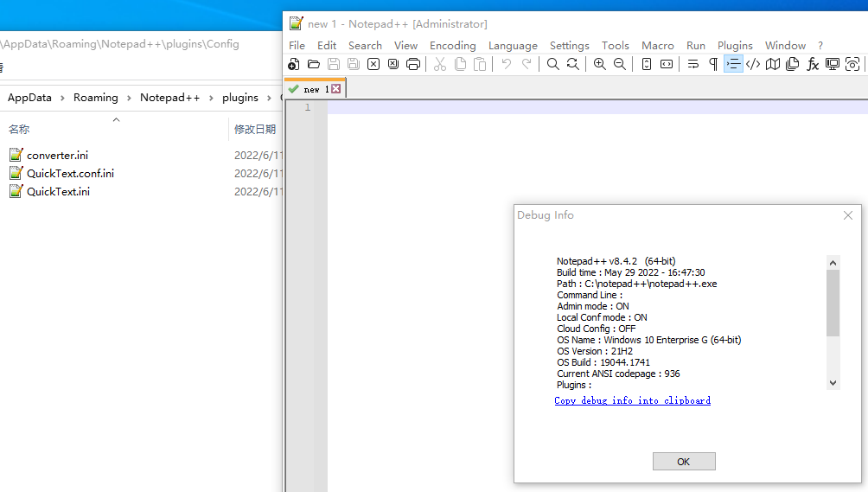868x492 pixels.
Task: Click Notepad++ in Explorer breadcrumb
Action: 170,98
